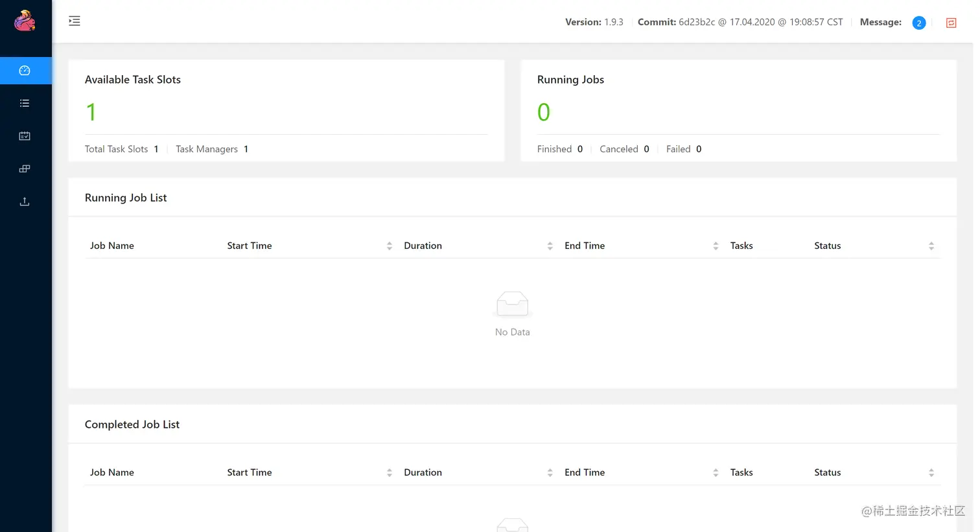Image resolution: width=980 pixels, height=532 pixels.
Task: Sort Running Job List by Start Time
Action: coord(389,246)
